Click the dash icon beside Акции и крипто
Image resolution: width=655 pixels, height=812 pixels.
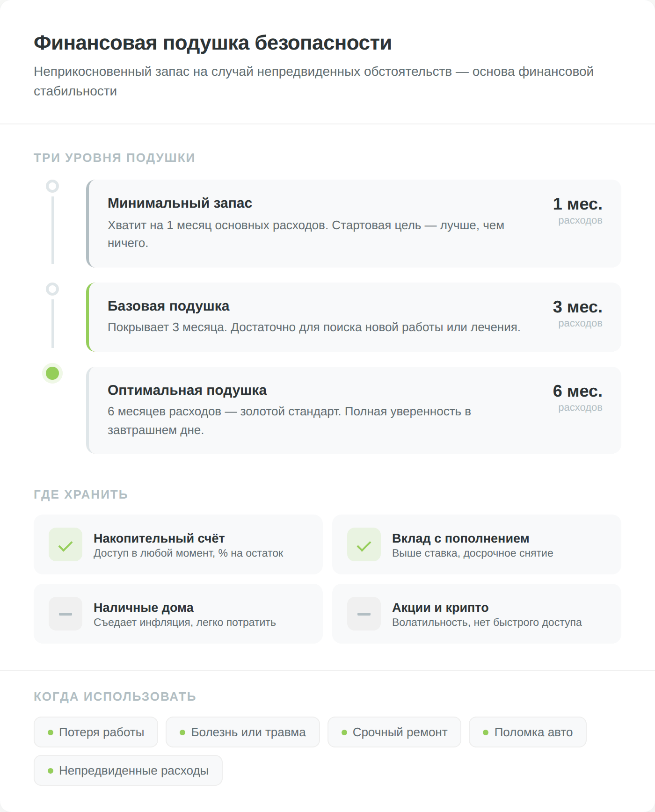(364, 614)
